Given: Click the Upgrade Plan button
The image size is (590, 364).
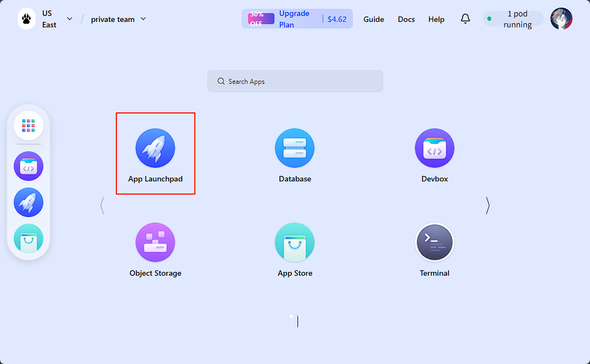Looking at the screenshot, I should (x=294, y=19).
